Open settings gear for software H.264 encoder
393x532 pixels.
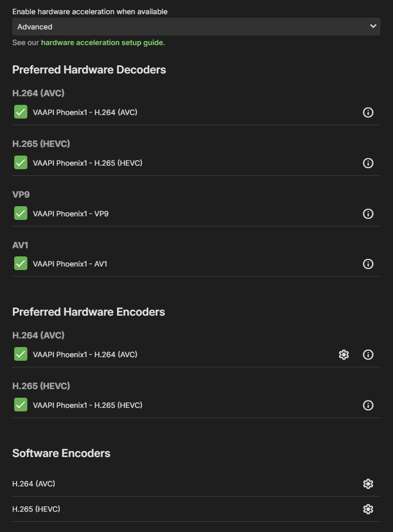point(368,484)
